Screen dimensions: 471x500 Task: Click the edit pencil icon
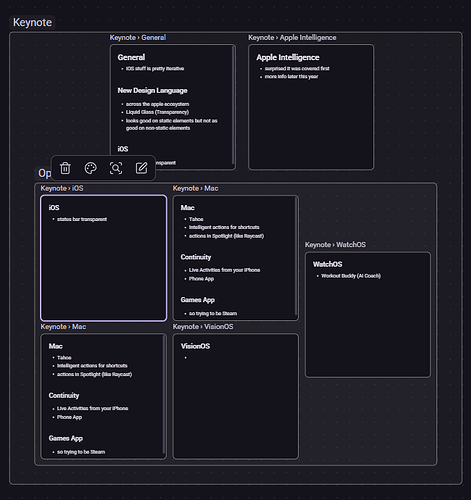click(x=141, y=168)
